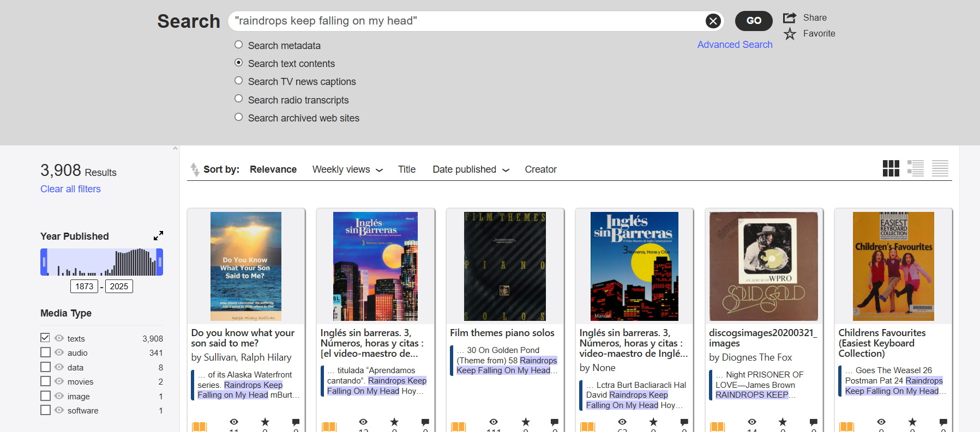Open 'discogsimages20200321_images' title link
This screenshot has width=980, height=432.
click(x=763, y=338)
